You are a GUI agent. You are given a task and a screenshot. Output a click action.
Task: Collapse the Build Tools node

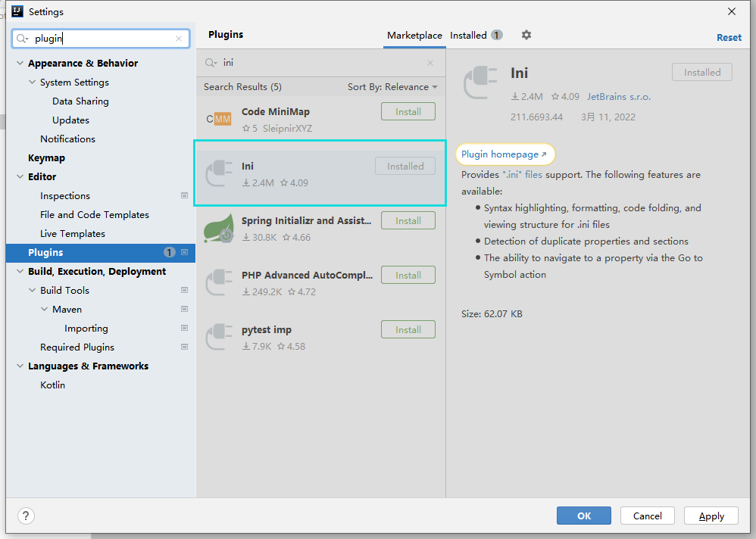click(x=32, y=290)
